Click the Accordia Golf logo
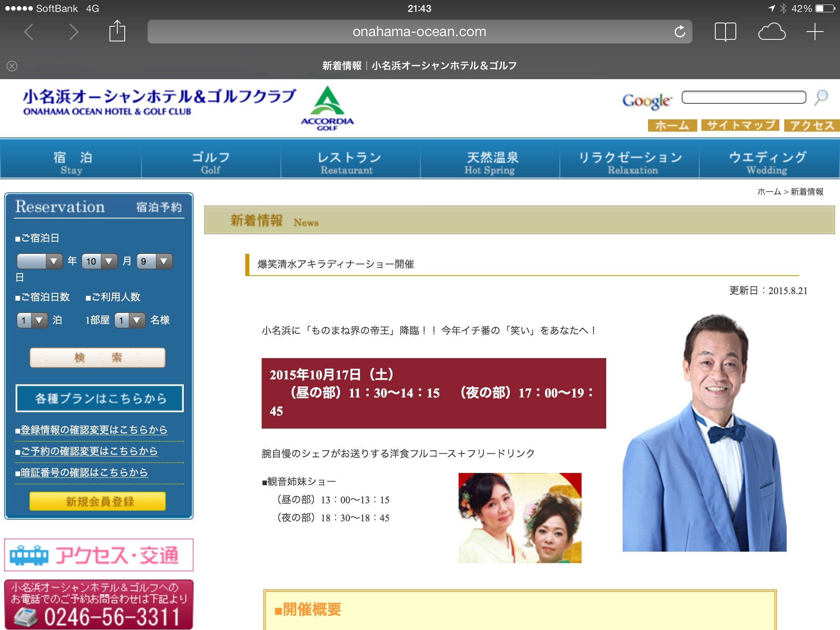The height and width of the screenshot is (630, 840). [327, 108]
